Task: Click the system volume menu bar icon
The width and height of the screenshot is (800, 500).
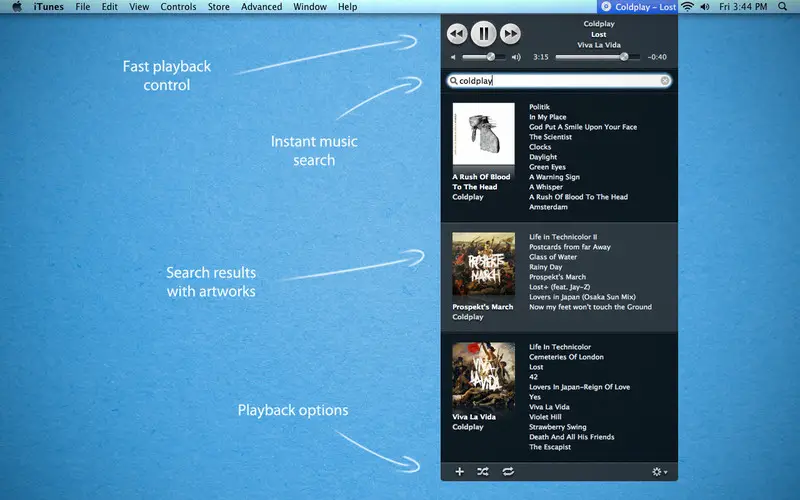Action: point(705,7)
